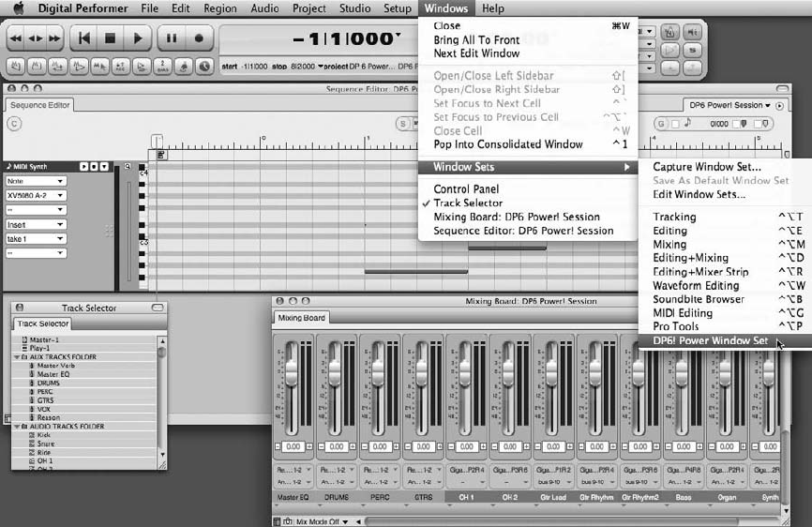Click the Track Selector tab
The width and height of the screenshot is (812, 527).
pyautogui.click(x=43, y=324)
